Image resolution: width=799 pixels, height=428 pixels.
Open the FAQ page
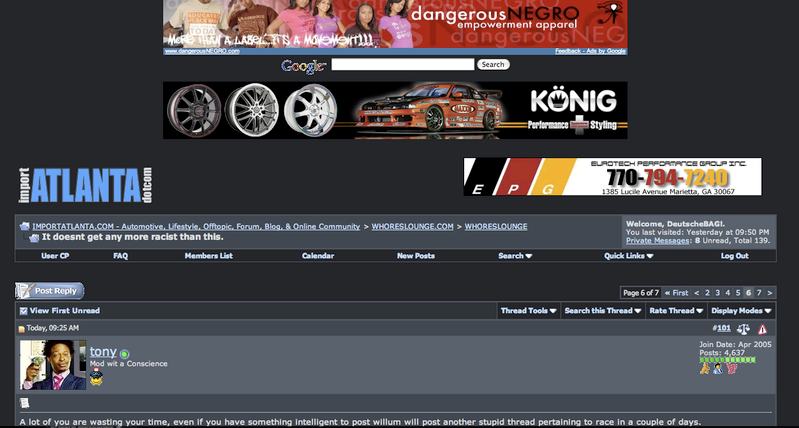(x=120, y=256)
